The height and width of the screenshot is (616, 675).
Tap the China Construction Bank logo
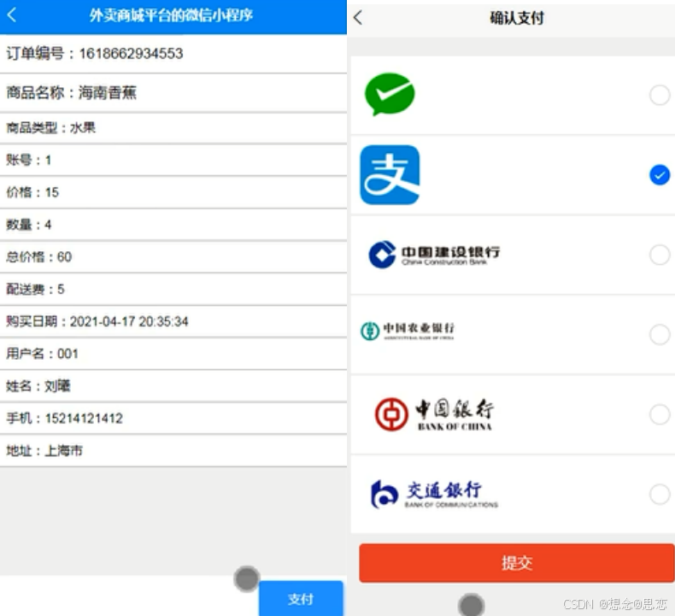click(434, 255)
